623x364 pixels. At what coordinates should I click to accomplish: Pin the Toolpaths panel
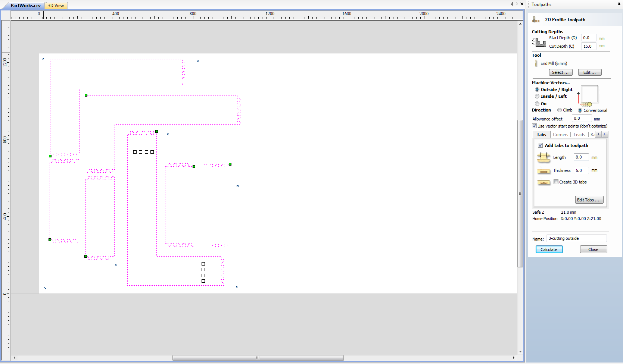[x=619, y=4]
